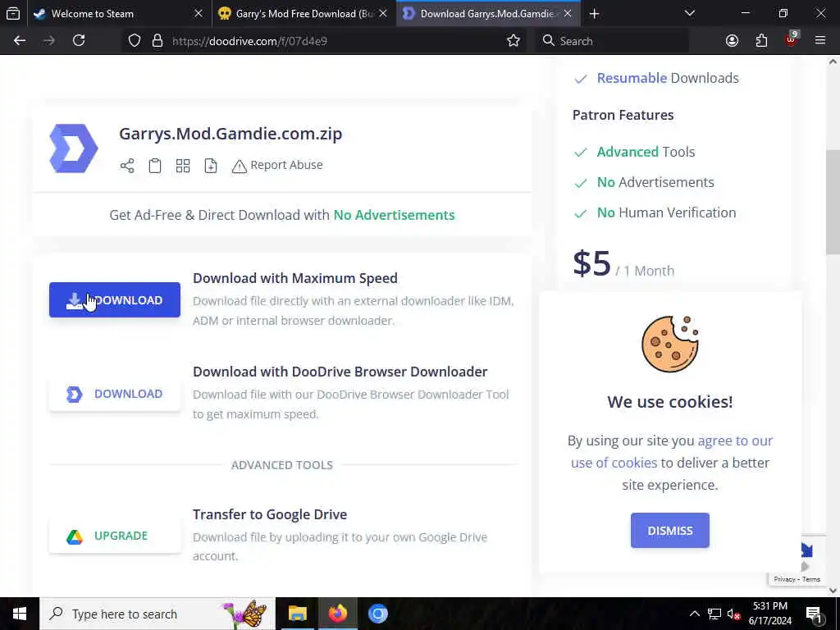
Task: Open the Extensions puzzle icon
Action: pyautogui.click(x=761, y=41)
